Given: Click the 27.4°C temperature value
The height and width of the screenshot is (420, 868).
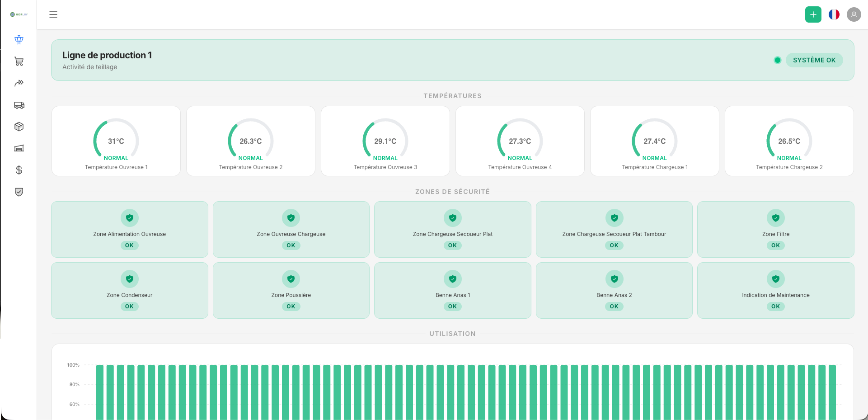Looking at the screenshot, I should click(655, 141).
